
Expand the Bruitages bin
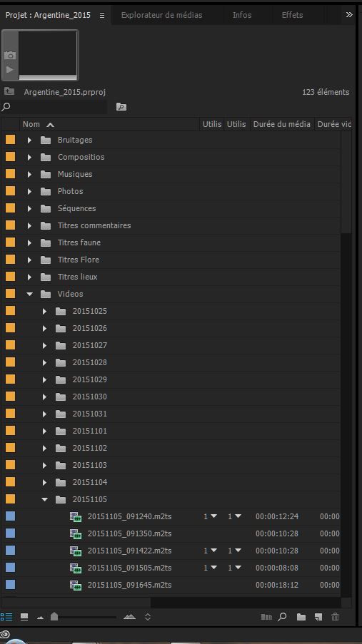point(29,140)
